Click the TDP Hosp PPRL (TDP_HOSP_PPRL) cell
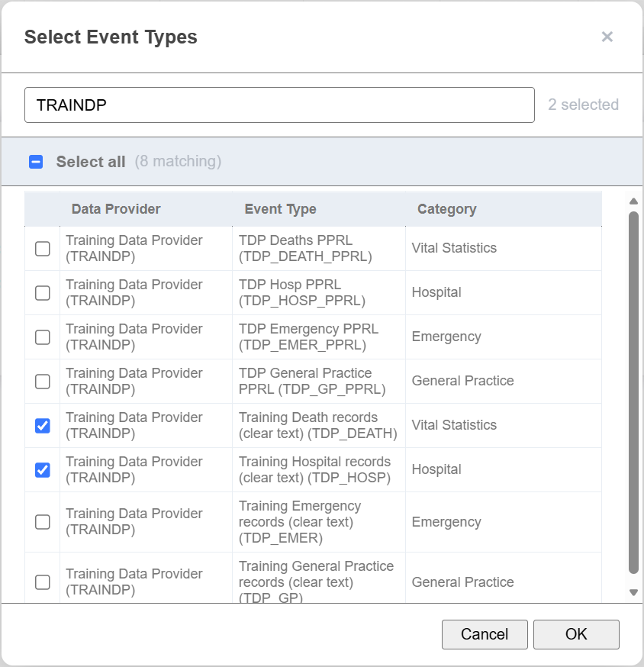This screenshot has width=644, height=667. 319,292
